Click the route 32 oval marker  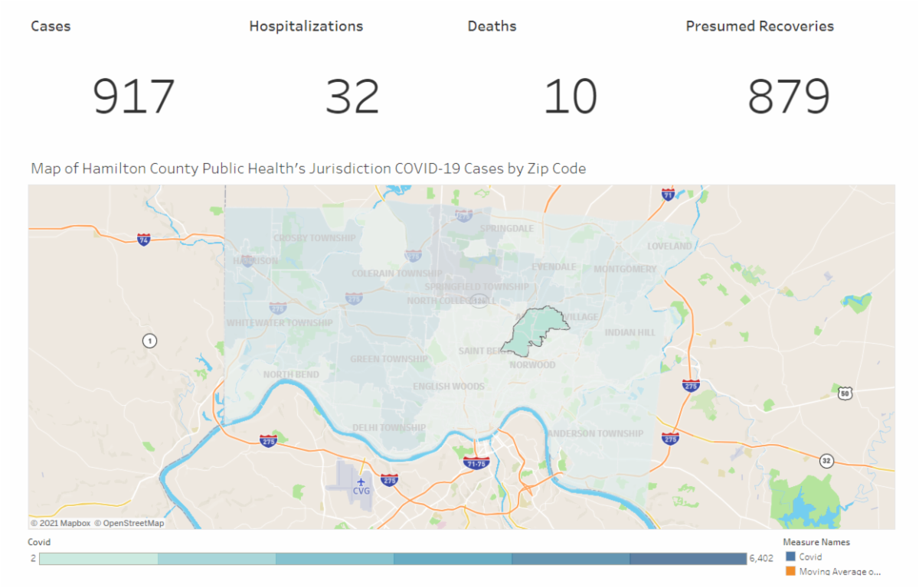click(826, 460)
